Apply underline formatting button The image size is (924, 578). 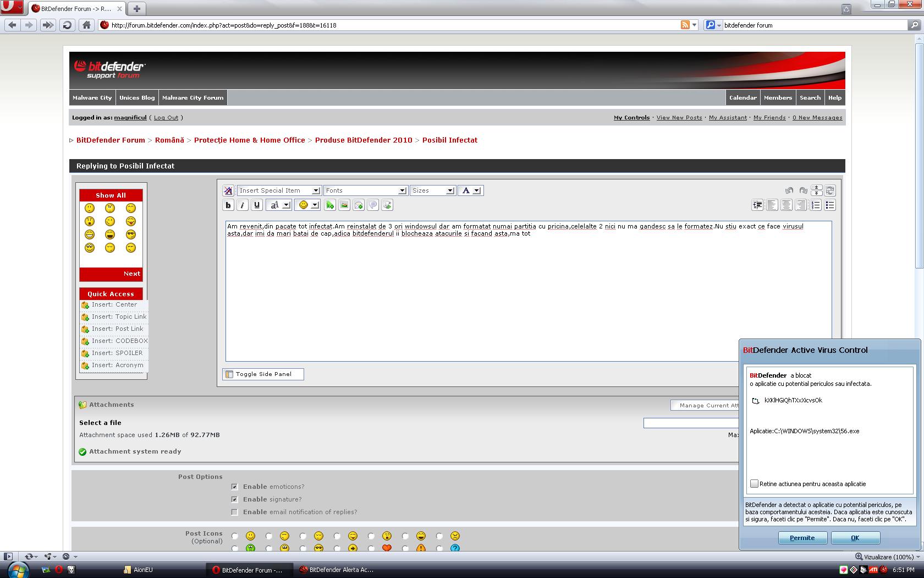pyautogui.click(x=257, y=205)
